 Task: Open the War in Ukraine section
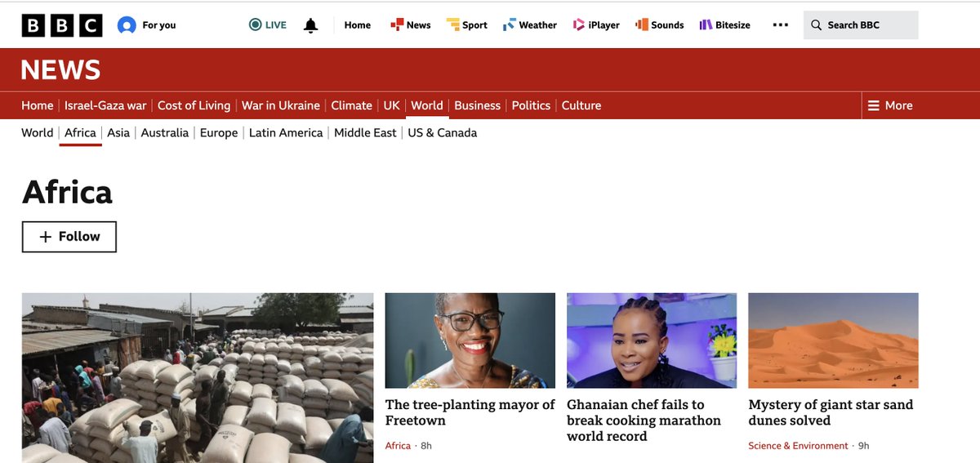click(x=281, y=105)
